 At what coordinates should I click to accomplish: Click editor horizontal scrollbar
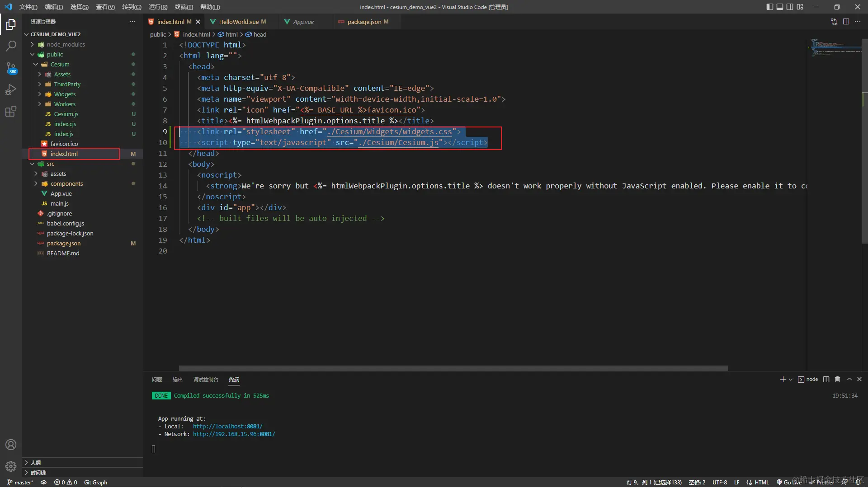click(x=453, y=368)
